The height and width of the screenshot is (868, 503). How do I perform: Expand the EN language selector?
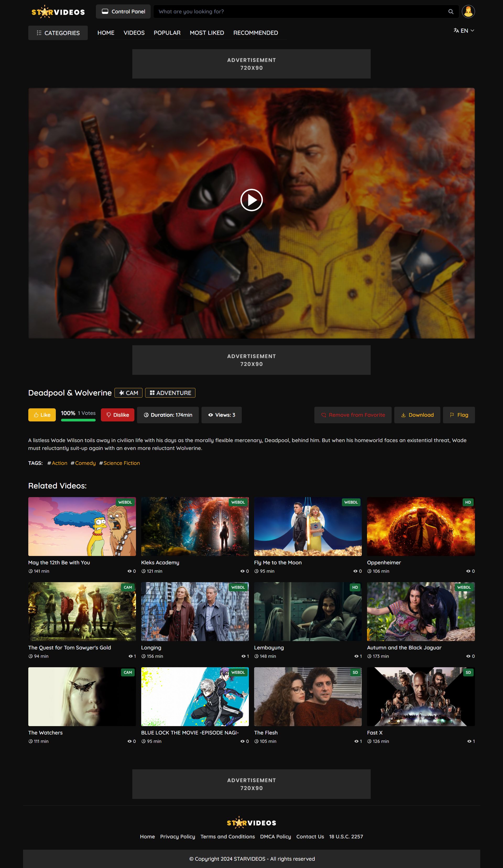pos(464,31)
